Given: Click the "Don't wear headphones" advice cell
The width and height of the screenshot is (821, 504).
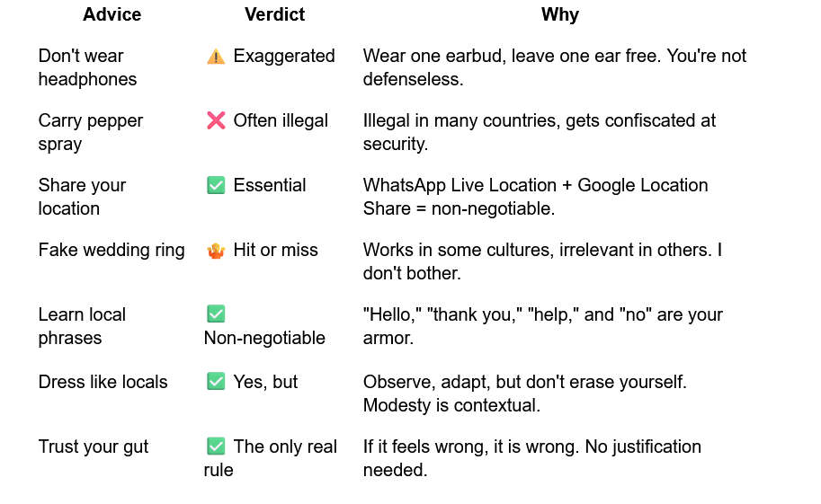Looking at the screenshot, I should tap(87, 67).
